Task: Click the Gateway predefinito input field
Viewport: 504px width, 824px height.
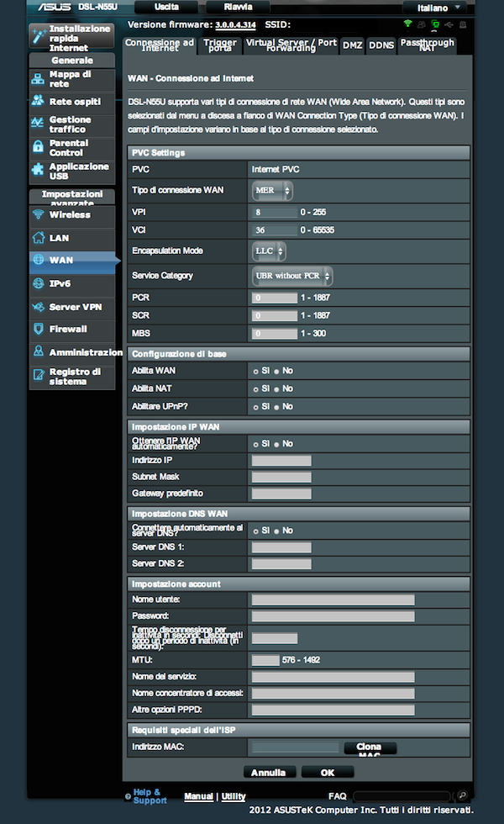Action: pyautogui.click(x=281, y=494)
